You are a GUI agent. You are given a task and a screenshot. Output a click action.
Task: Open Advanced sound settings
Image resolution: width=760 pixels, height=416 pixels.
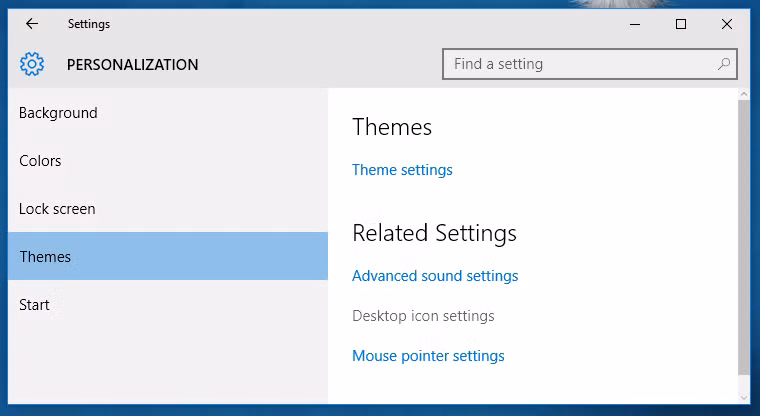435,276
